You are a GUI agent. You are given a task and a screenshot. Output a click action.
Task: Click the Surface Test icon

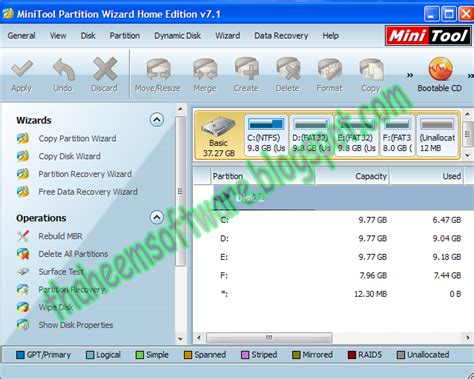point(23,272)
